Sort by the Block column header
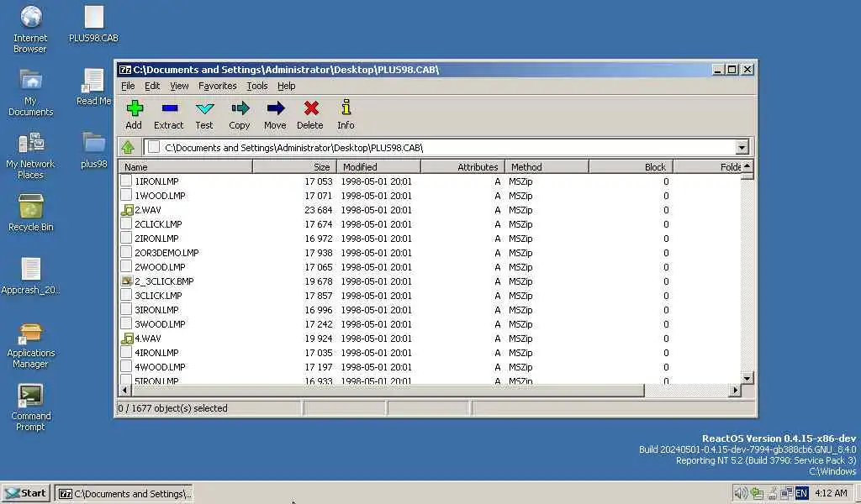This screenshot has height=504, width=861. pos(631,166)
